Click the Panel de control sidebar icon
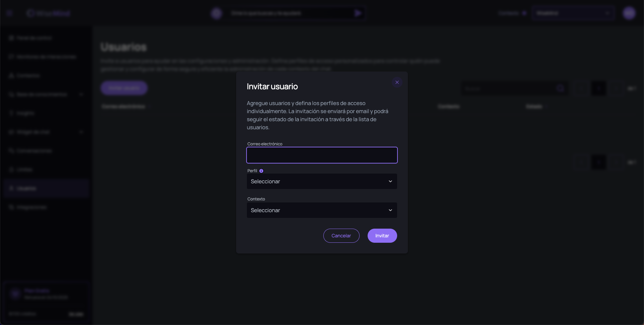 tap(11, 38)
